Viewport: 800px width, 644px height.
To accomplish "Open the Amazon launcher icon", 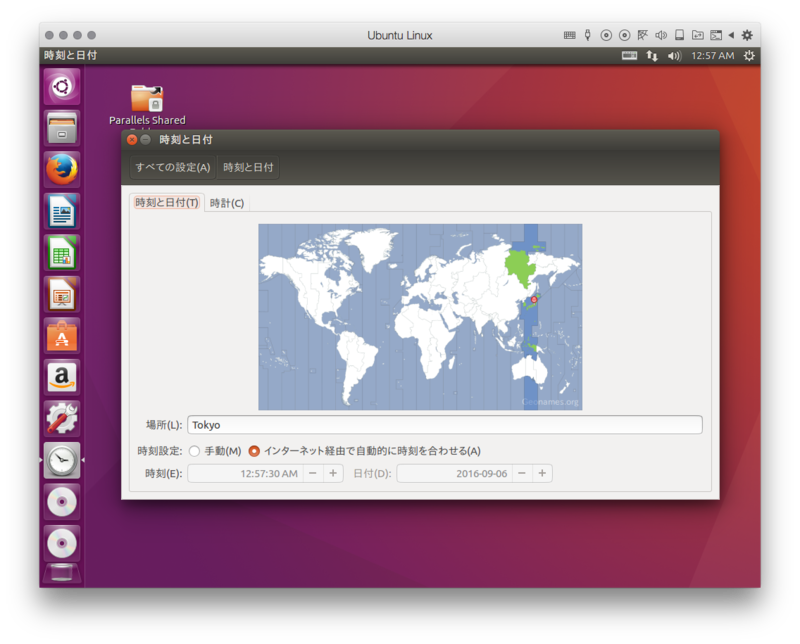I will coord(62,378).
